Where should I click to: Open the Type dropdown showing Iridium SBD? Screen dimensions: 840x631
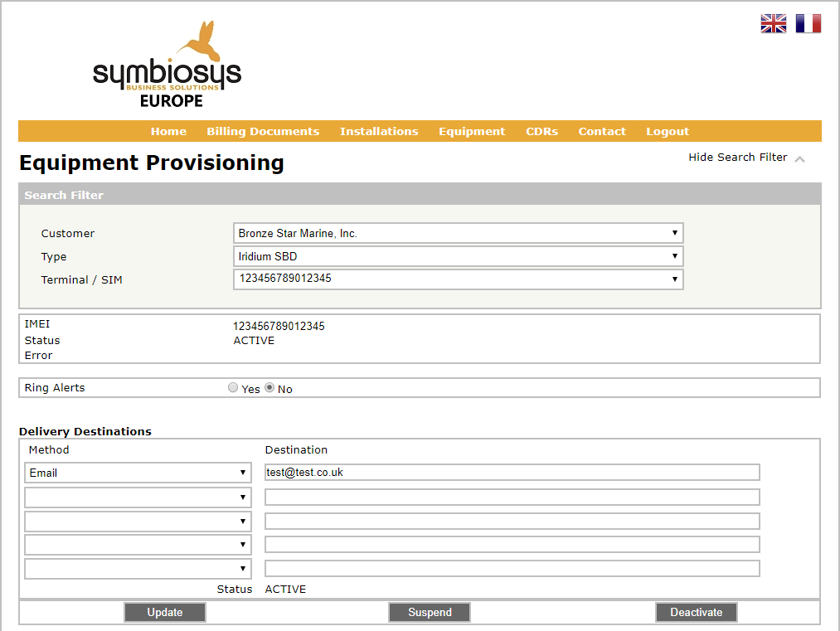pos(458,257)
